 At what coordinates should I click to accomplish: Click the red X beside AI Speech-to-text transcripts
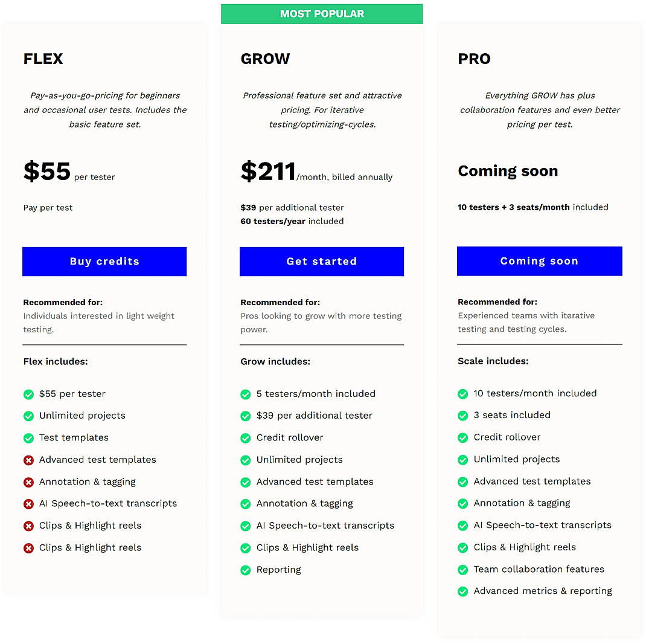tap(28, 503)
